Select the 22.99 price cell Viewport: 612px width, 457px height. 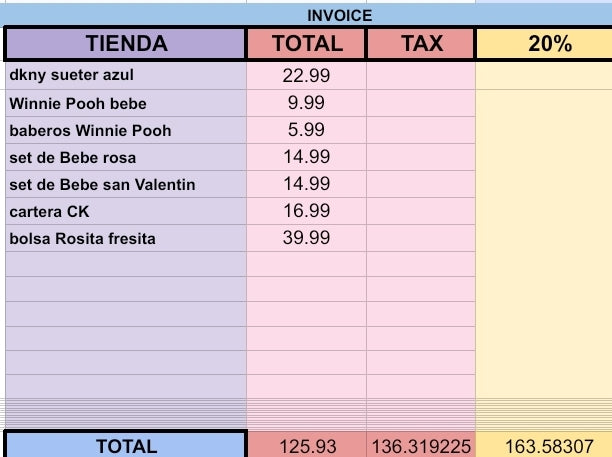pos(307,76)
